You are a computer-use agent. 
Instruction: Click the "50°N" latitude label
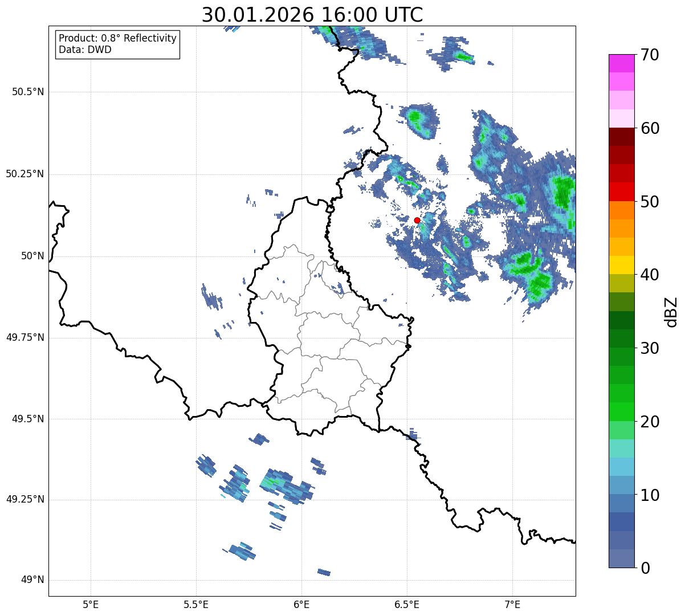pyautogui.click(x=32, y=256)
